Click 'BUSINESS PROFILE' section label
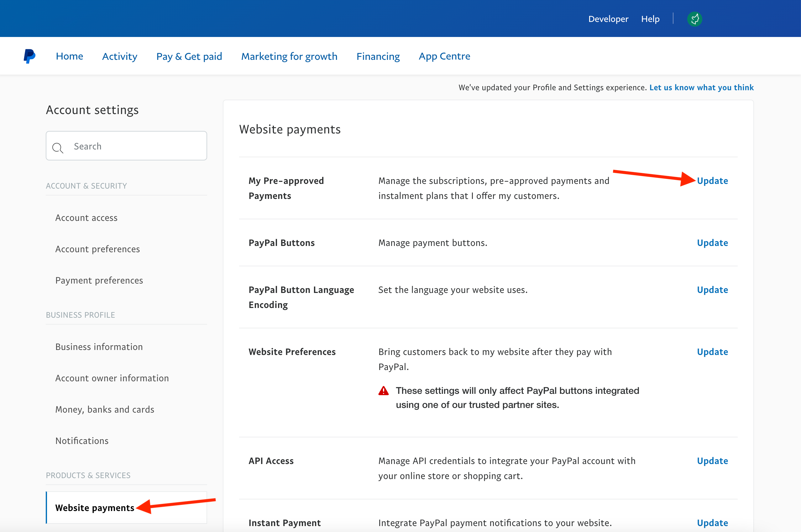 81,315
